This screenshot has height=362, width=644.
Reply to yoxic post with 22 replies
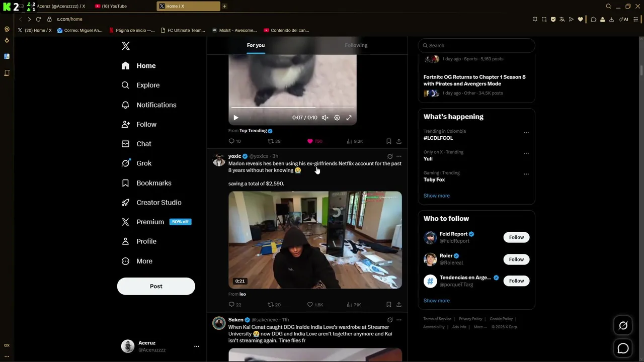234,305
